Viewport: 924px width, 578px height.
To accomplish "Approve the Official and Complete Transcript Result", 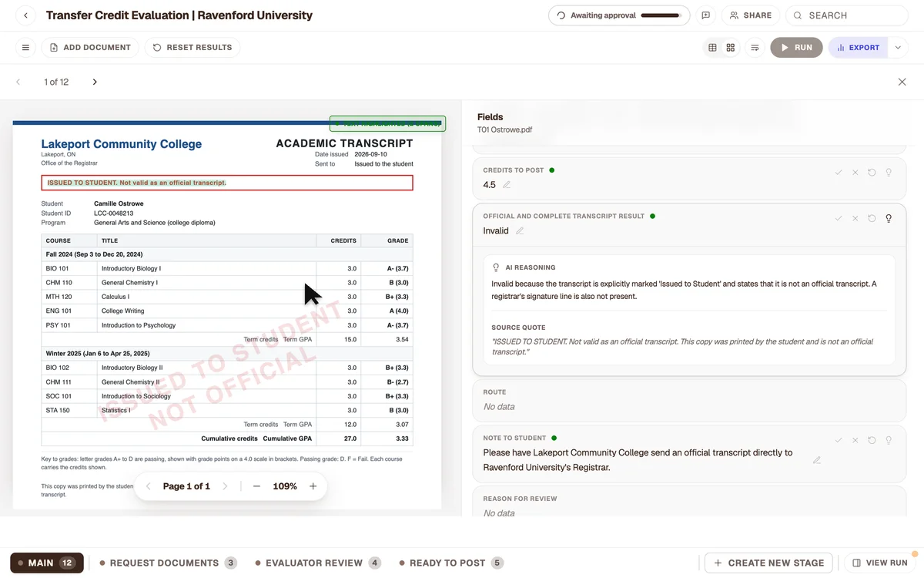I will (x=839, y=219).
